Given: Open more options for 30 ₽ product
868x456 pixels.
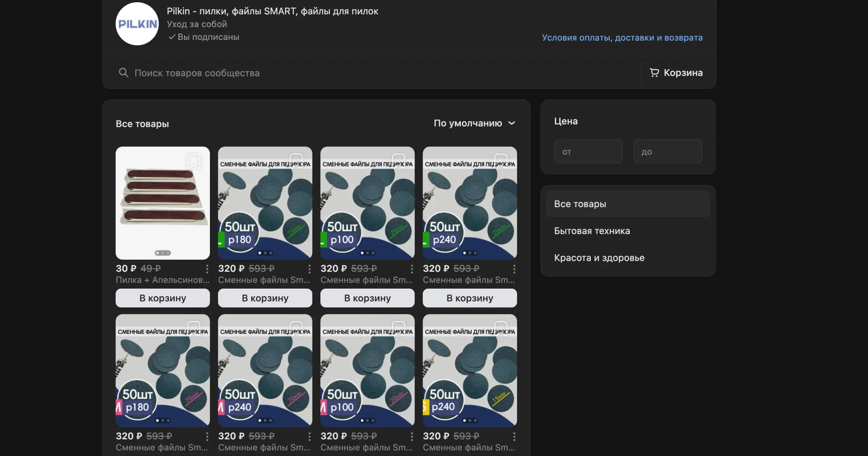Looking at the screenshot, I should pos(207,269).
